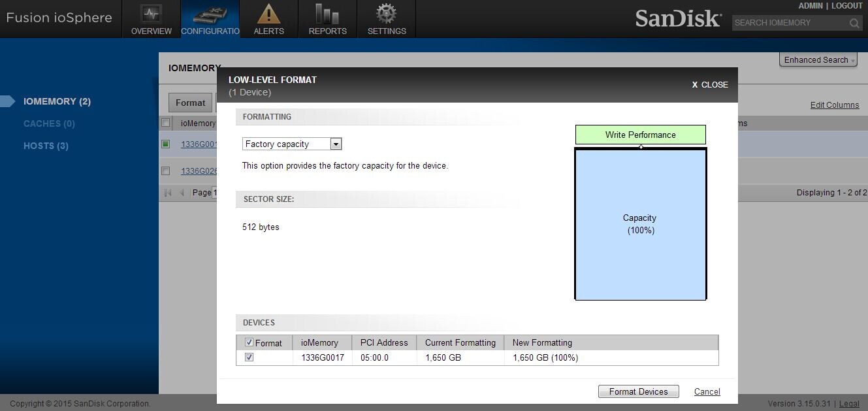Click the ADMIN user link

point(811,6)
